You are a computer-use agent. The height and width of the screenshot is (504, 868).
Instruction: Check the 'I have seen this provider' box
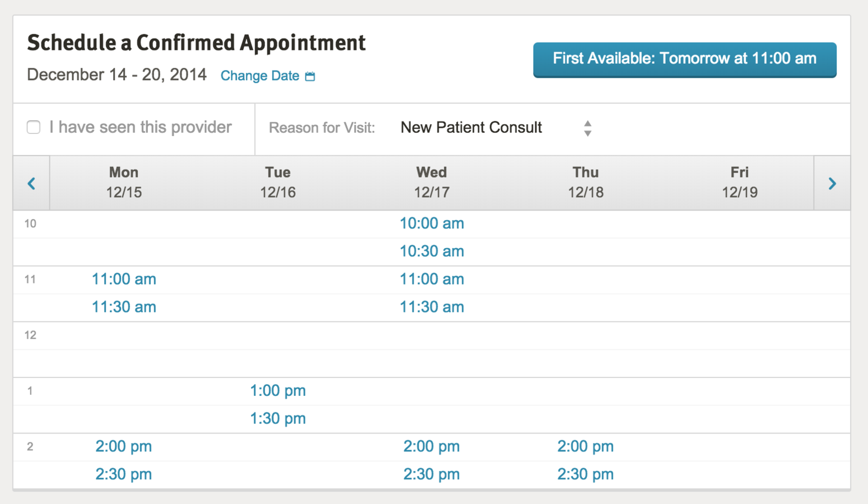point(34,127)
